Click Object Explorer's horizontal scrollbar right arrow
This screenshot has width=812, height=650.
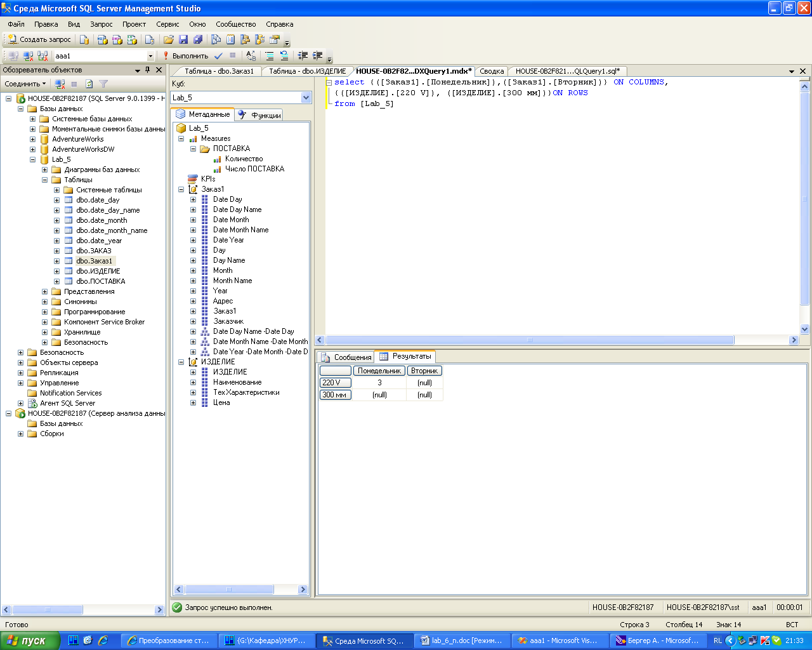click(x=159, y=610)
